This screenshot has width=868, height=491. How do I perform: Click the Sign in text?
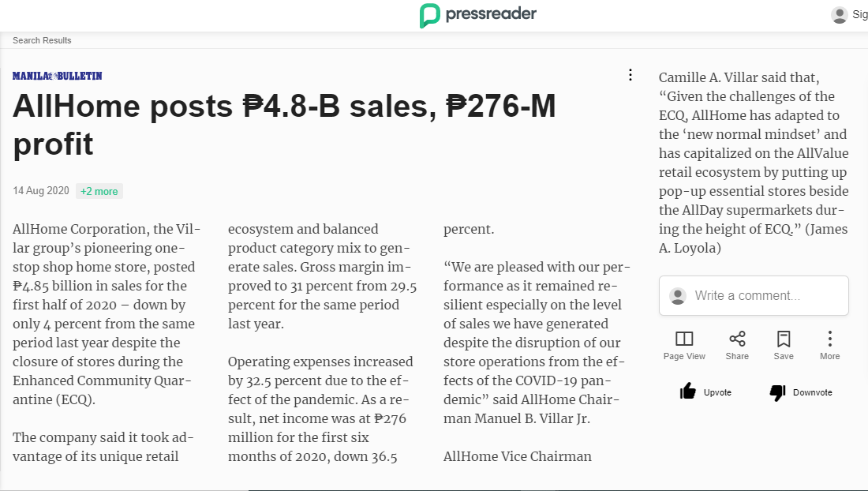pyautogui.click(x=860, y=15)
